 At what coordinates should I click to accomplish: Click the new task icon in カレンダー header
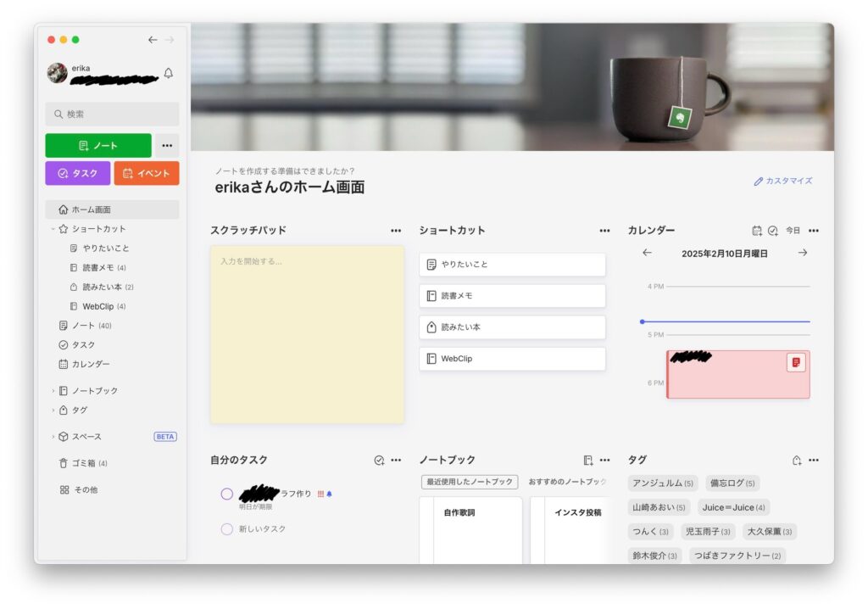pos(773,231)
